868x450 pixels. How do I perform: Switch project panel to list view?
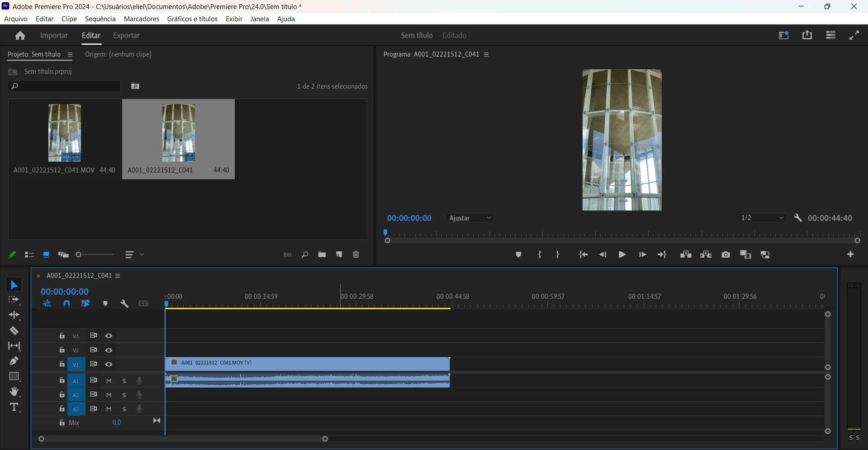click(x=29, y=255)
